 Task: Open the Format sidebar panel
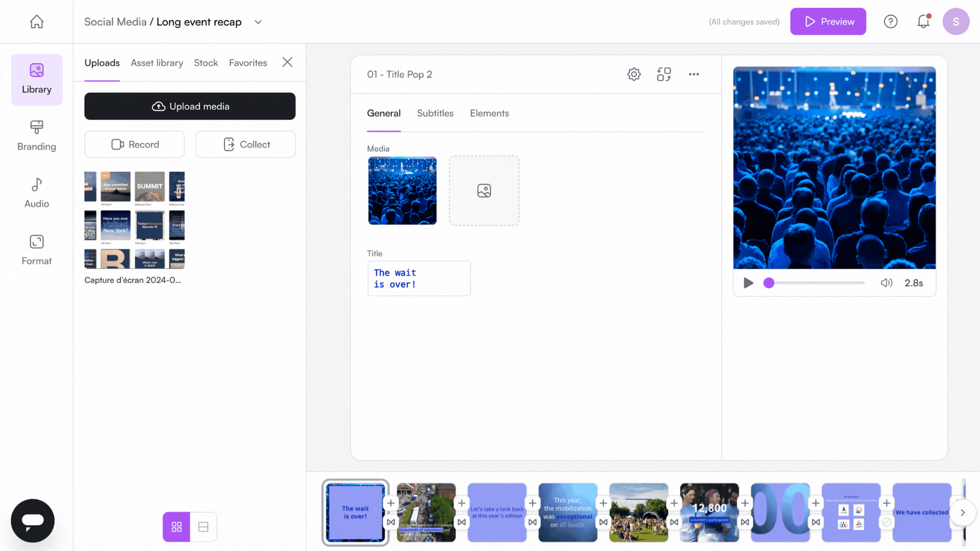tap(37, 250)
